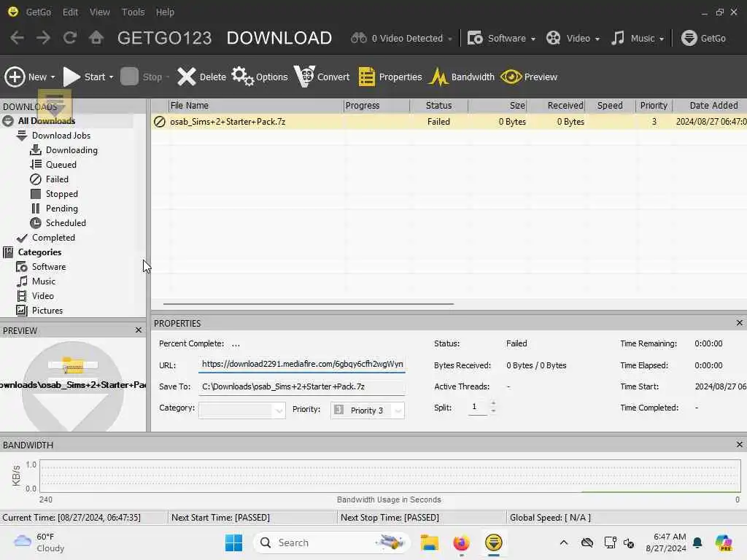Viewport: 747px width, 560px height.
Task: Open the View menu
Action: coord(99,12)
